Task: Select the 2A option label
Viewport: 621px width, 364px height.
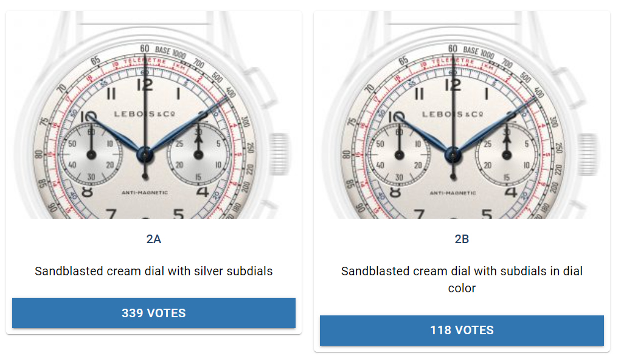Action: click(x=154, y=239)
